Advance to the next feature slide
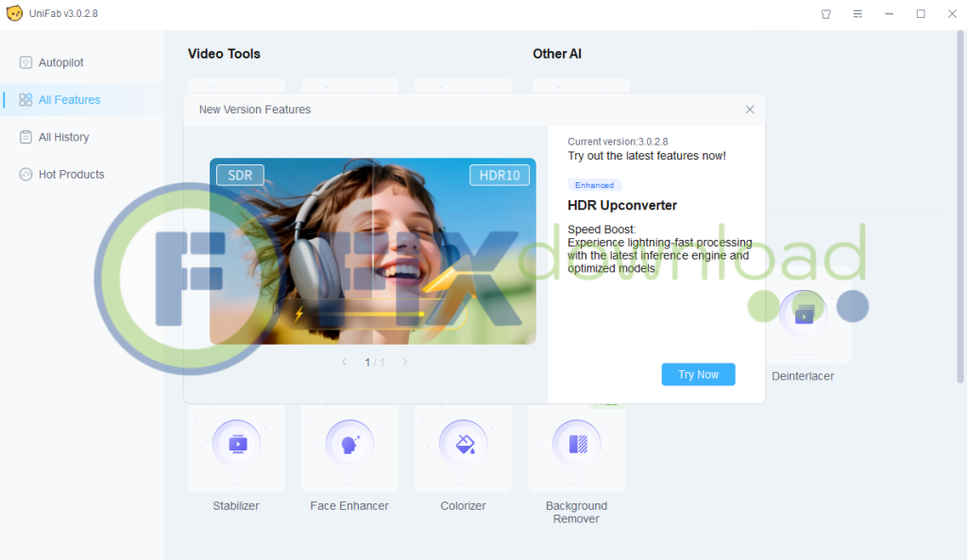This screenshot has height=560, width=967. click(x=405, y=363)
